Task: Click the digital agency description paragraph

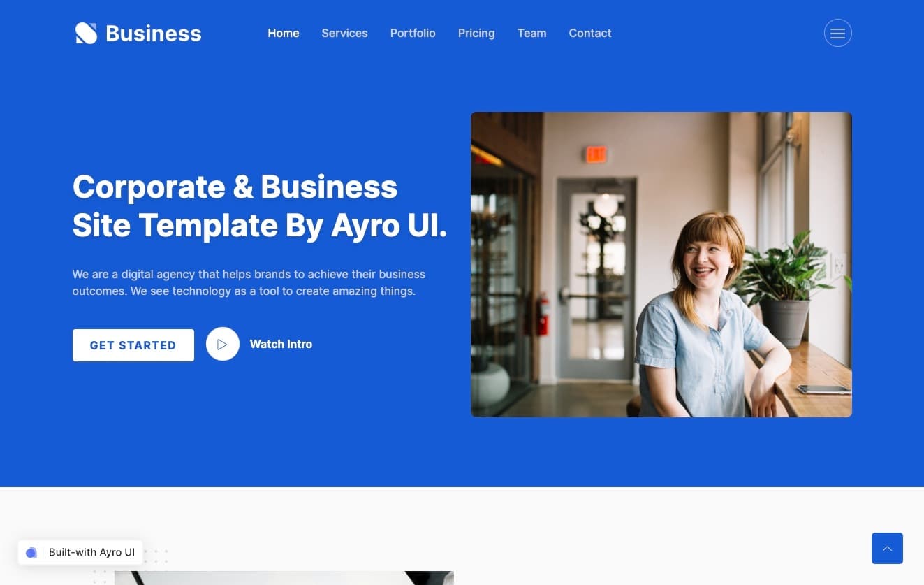Action: [x=249, y=282]
